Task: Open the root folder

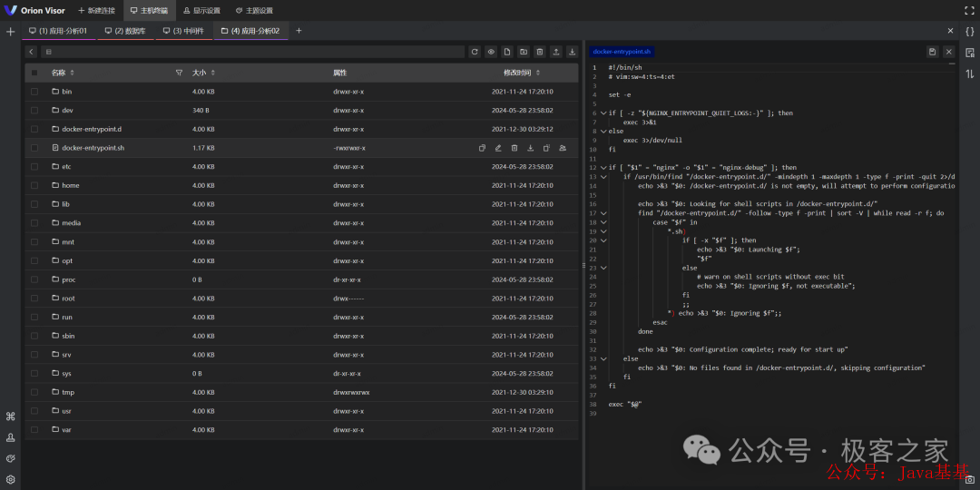Action: coord(68,299)
